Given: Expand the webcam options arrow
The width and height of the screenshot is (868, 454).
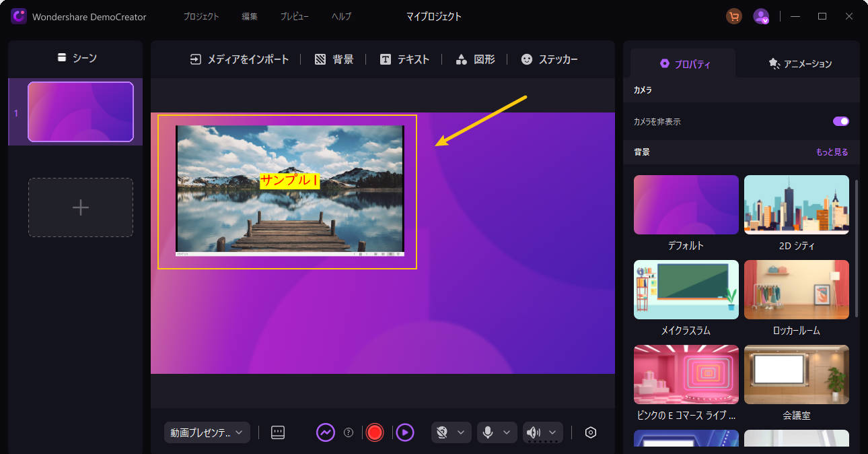Looking at the screenshot, I should (461, 432).
